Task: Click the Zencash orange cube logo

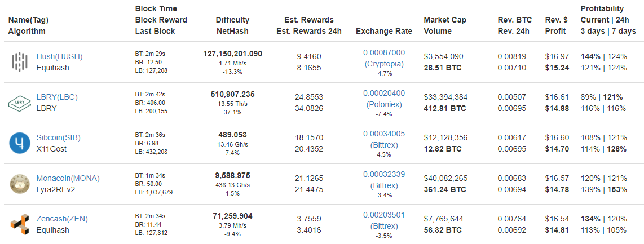Action: [x=20, y=224]
